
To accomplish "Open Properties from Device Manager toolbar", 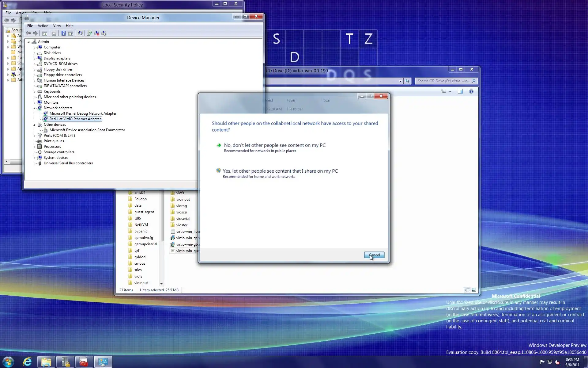I will click(x=54, y=33).
